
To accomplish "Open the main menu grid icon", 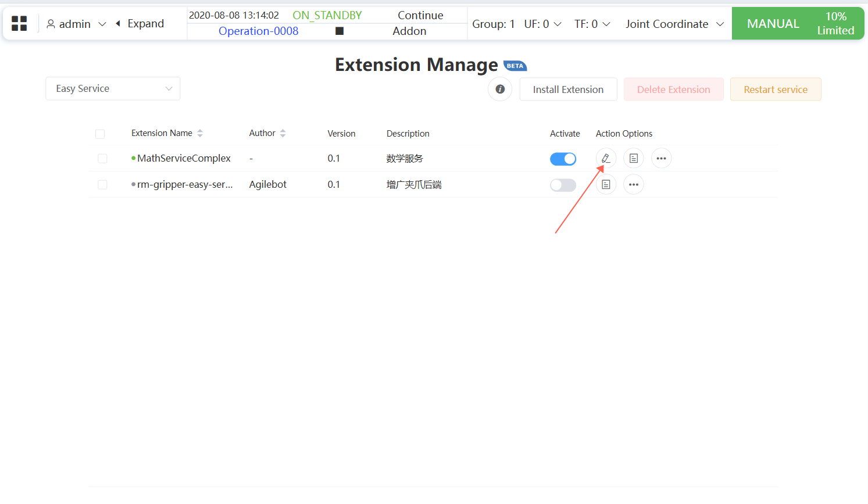I will [19, 24].
